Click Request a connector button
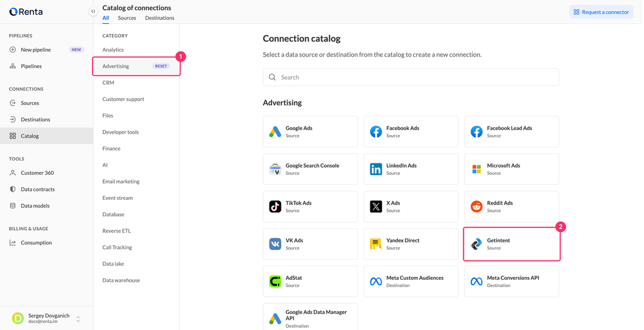Viewport: 644px width, 330px height. click(x=601, y=12)
